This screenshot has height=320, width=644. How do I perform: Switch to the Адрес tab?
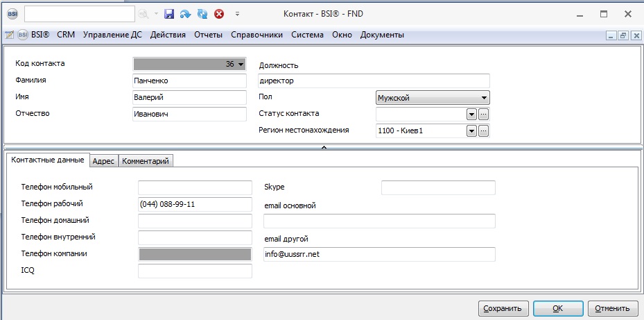pos(103,161)
